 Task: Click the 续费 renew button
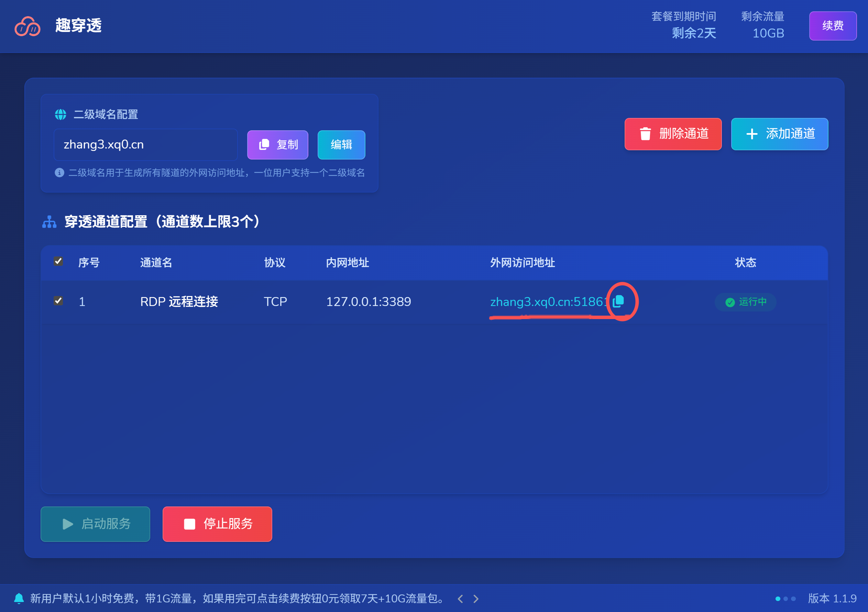point(833,26)
